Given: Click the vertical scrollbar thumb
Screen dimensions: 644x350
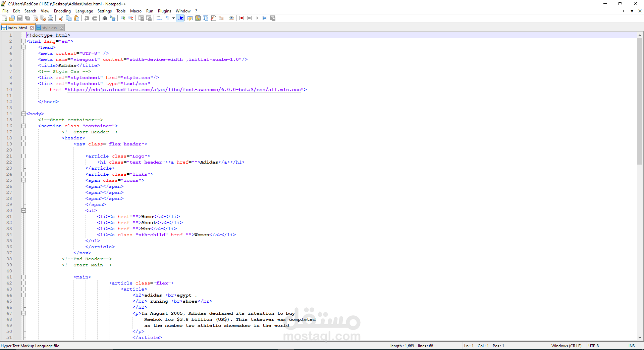Looking at the screenshot, I should [640, 101].
